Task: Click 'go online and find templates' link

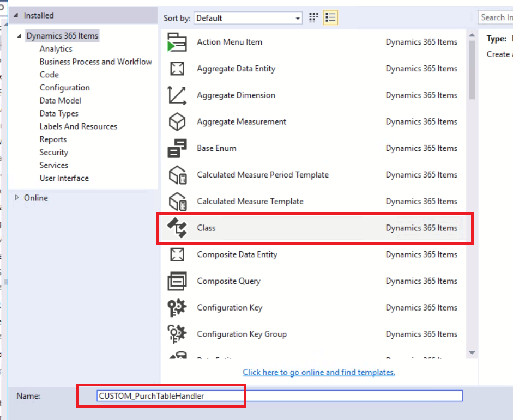Action: pos(319,372)
